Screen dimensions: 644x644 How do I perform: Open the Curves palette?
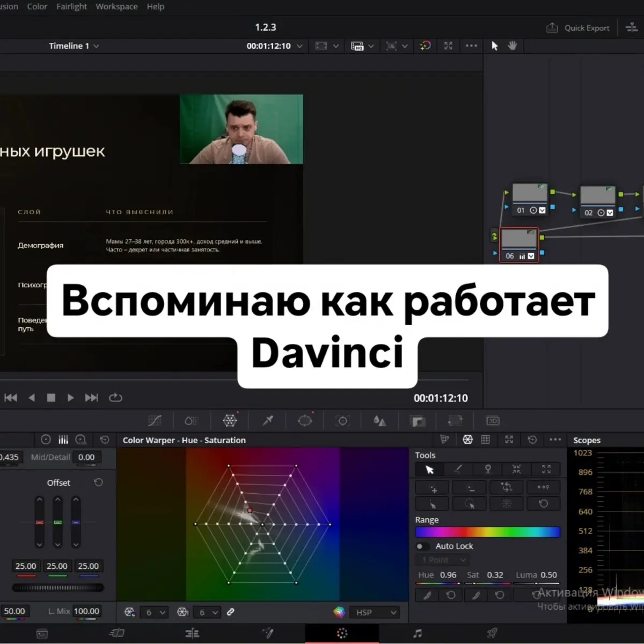point(155,421)
